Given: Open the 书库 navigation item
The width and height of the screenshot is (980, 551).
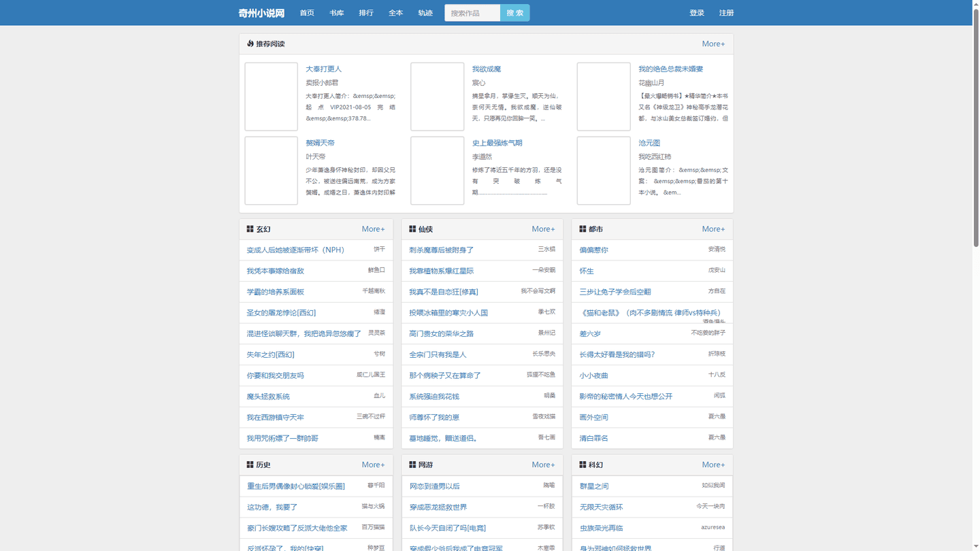Looking at the screenshot, I should pos(336,13).
